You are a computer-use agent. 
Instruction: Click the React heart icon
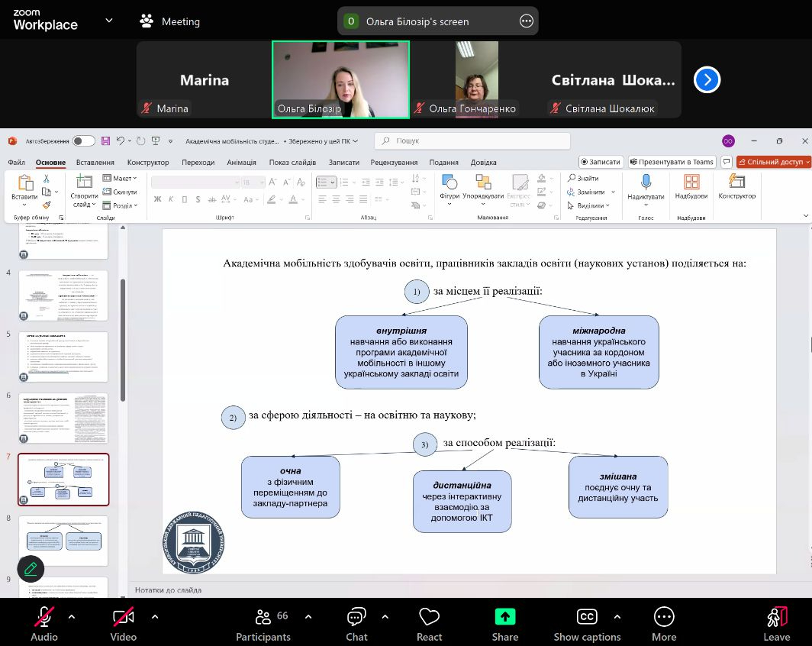coord(429,617)
